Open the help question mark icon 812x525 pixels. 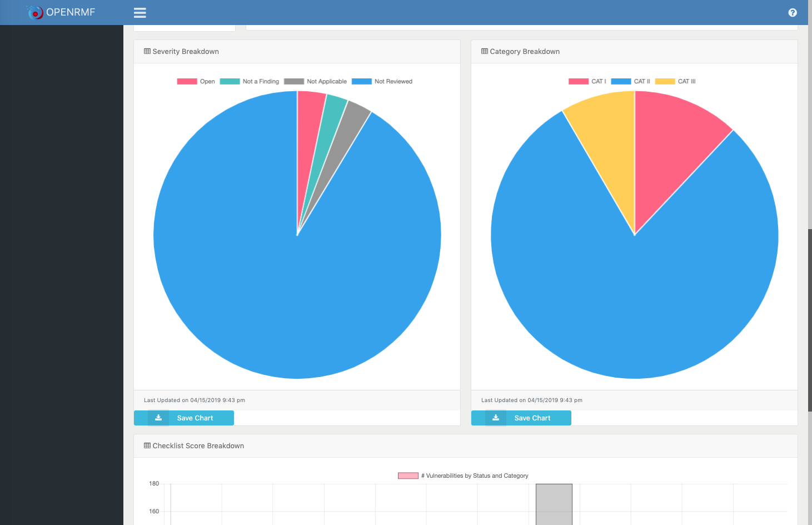[x=793, y=13]
